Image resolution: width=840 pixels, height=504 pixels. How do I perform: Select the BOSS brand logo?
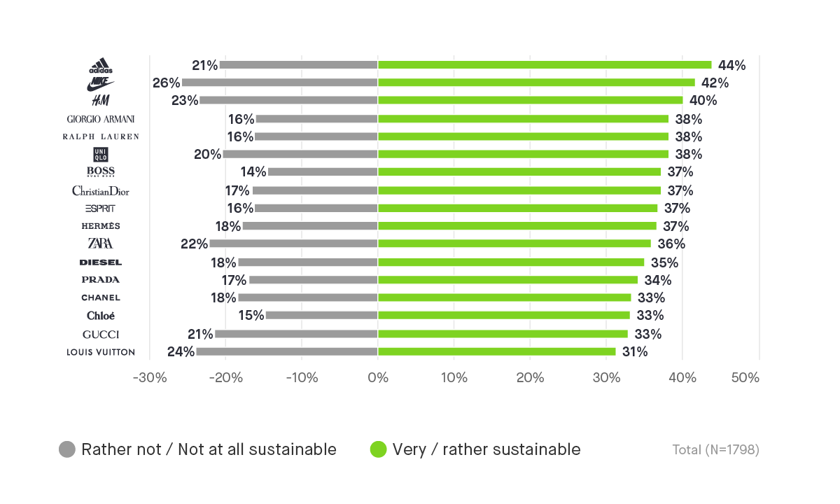(101, 172)
